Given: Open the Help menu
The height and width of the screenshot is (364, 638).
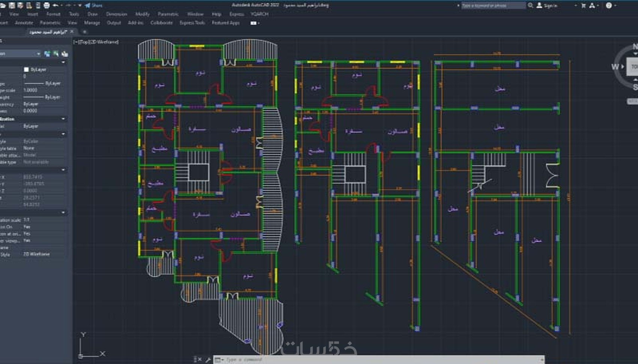Looking at the screenshot, I should pyautogui.click(x=217, y=14).
